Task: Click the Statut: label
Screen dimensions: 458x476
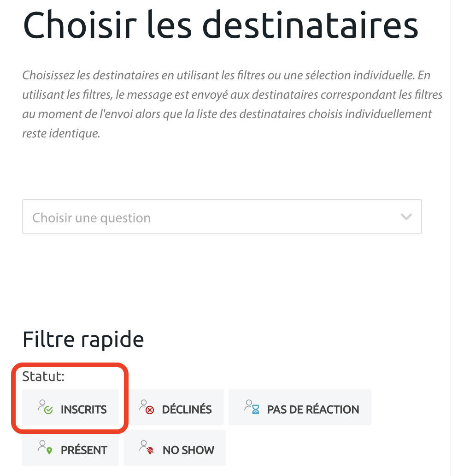Action: [43, 376]
